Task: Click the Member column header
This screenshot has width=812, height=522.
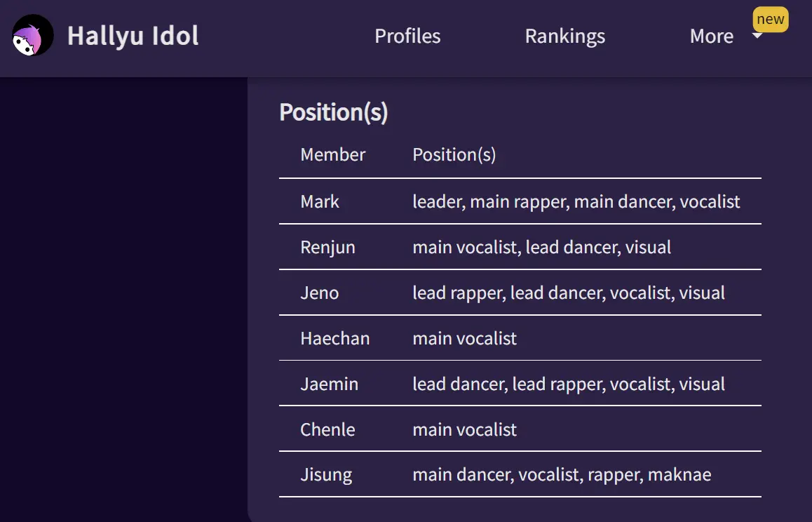Action: tap(333, 154)
